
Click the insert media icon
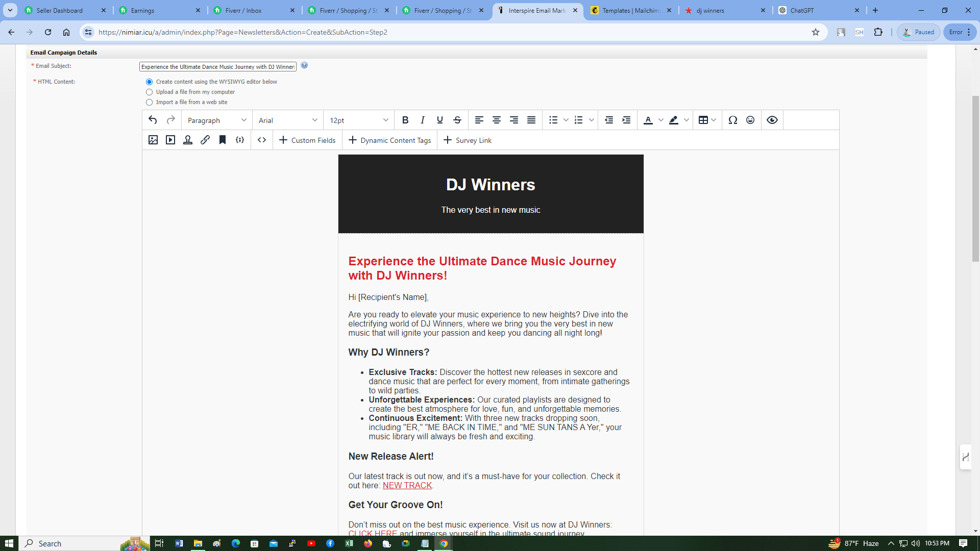(170, 140)
